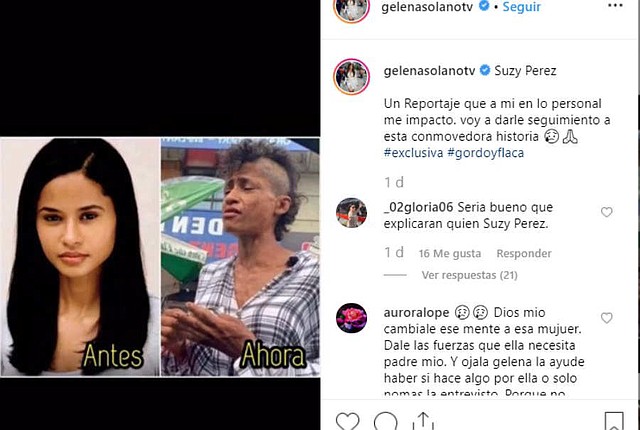Viewport: 640px width, 430px height.
Task: Open the gelenasolanotv username in the caption
Action: coord(429,71)
